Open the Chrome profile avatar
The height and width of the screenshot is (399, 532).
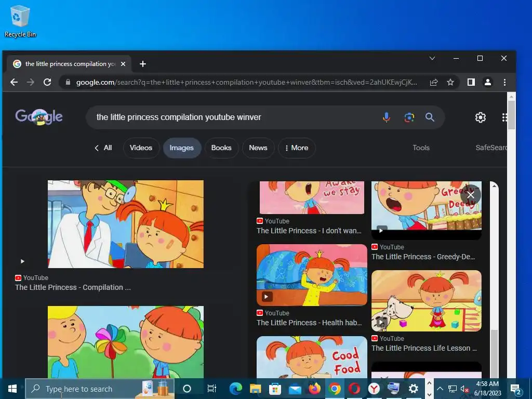click(x=488, y=82)
